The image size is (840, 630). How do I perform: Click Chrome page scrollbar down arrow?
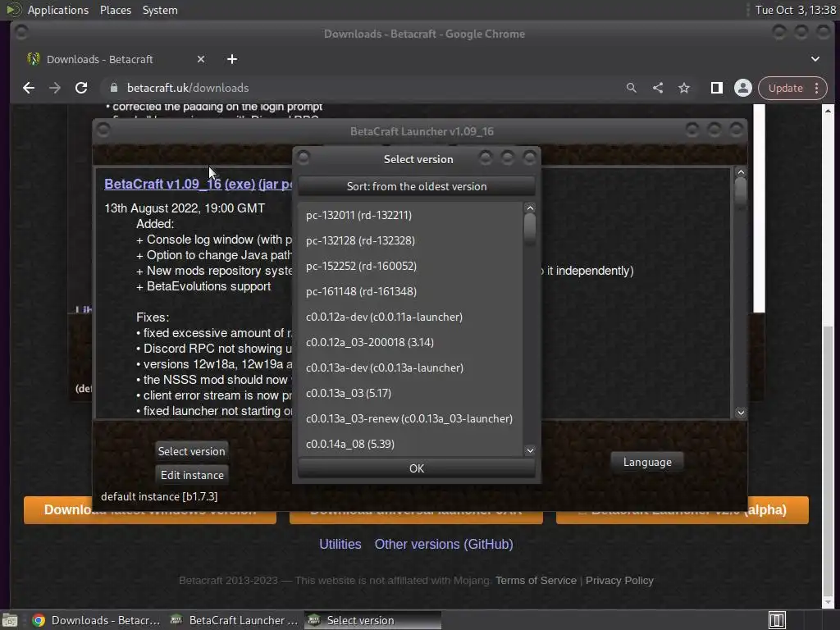(829, 603)
